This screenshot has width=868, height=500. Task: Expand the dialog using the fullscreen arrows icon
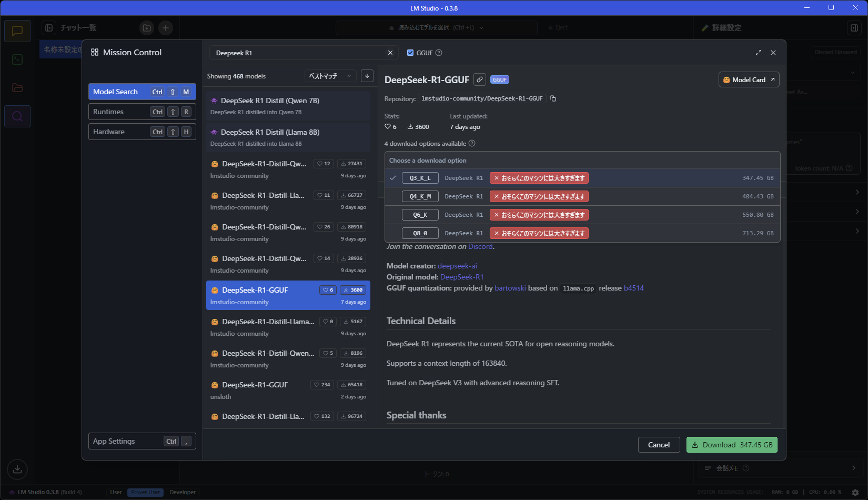[x=758, y=53]
